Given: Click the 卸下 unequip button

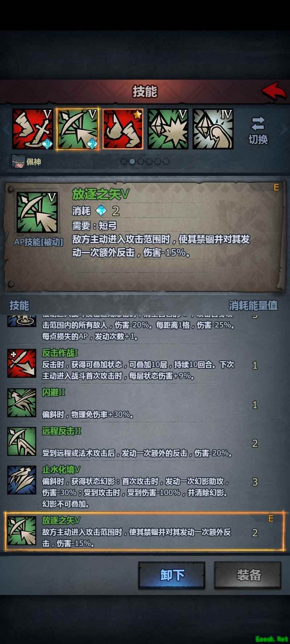Looking at the screenshot, I should (x=172, y=575).
